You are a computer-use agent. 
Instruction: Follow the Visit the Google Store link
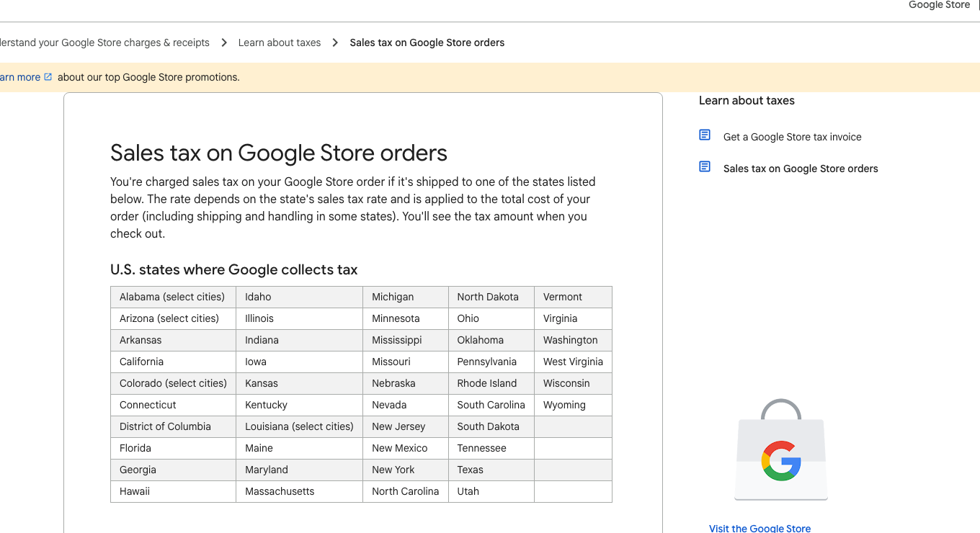759,528
